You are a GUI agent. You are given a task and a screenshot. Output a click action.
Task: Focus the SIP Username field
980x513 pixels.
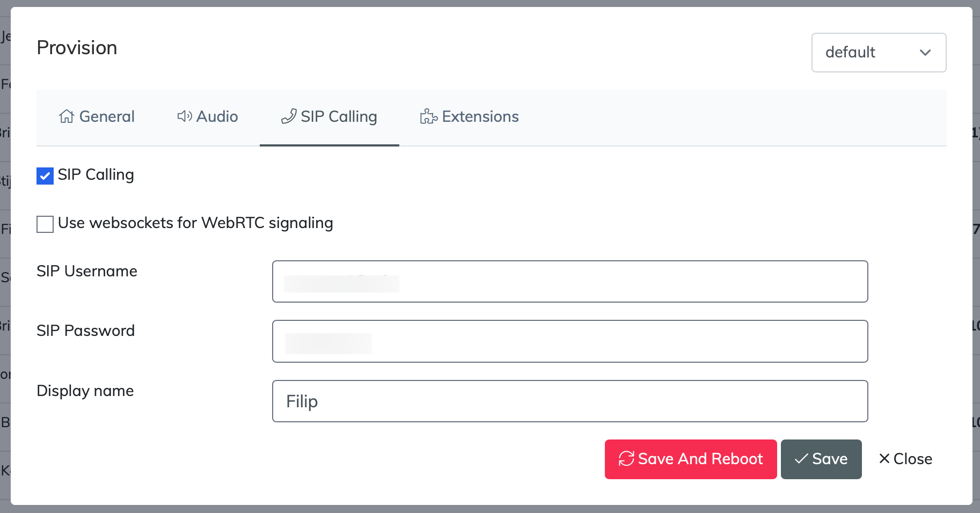[570, 282]
